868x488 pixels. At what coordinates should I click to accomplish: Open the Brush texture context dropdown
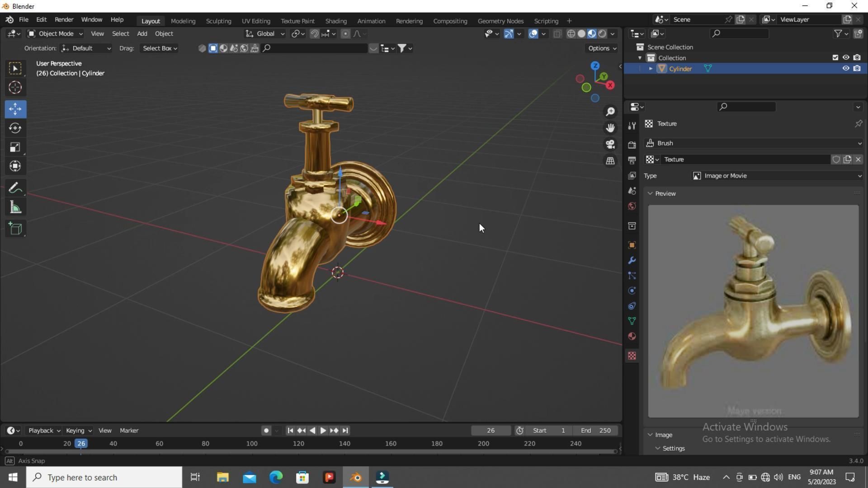tap(753, 143)
